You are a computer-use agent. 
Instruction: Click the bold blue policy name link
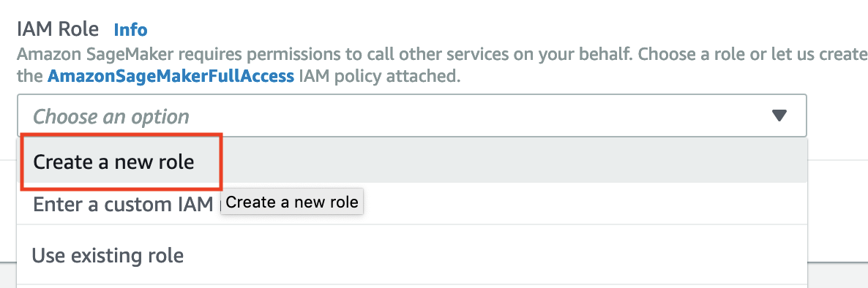click(x=171, y=76)
